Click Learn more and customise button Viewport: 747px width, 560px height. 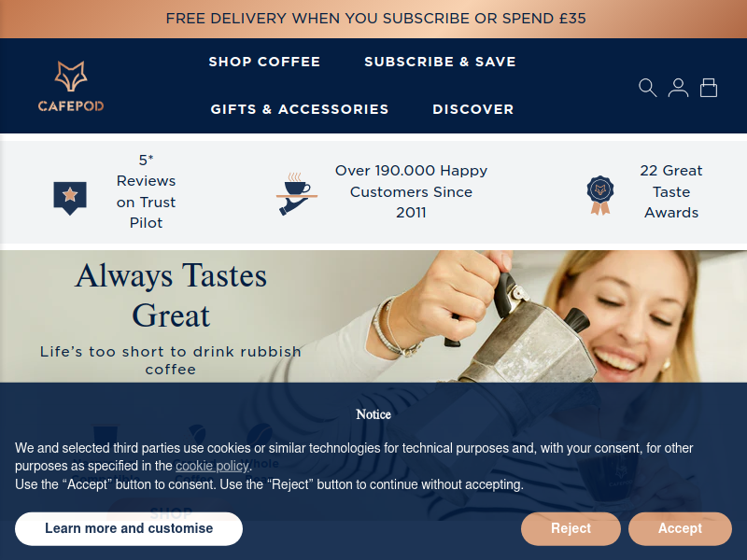(x=129, y=528)
